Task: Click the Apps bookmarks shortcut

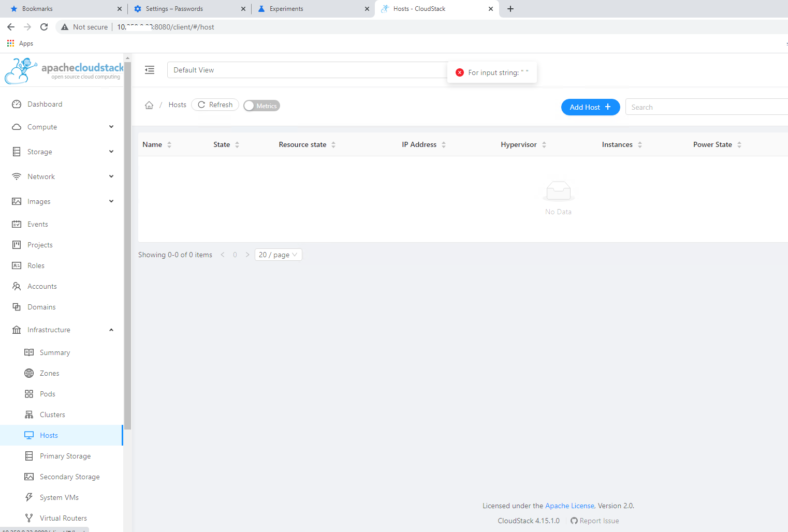Action: (x=20, y=43)
